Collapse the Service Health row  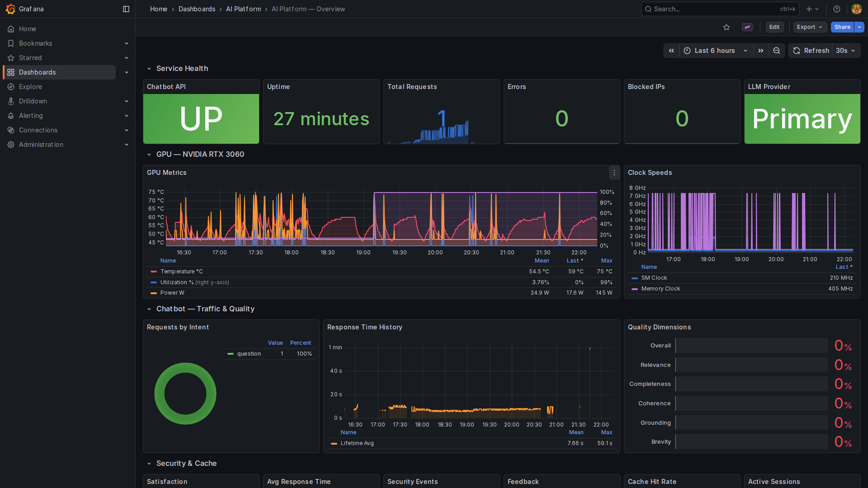(149, 69)
